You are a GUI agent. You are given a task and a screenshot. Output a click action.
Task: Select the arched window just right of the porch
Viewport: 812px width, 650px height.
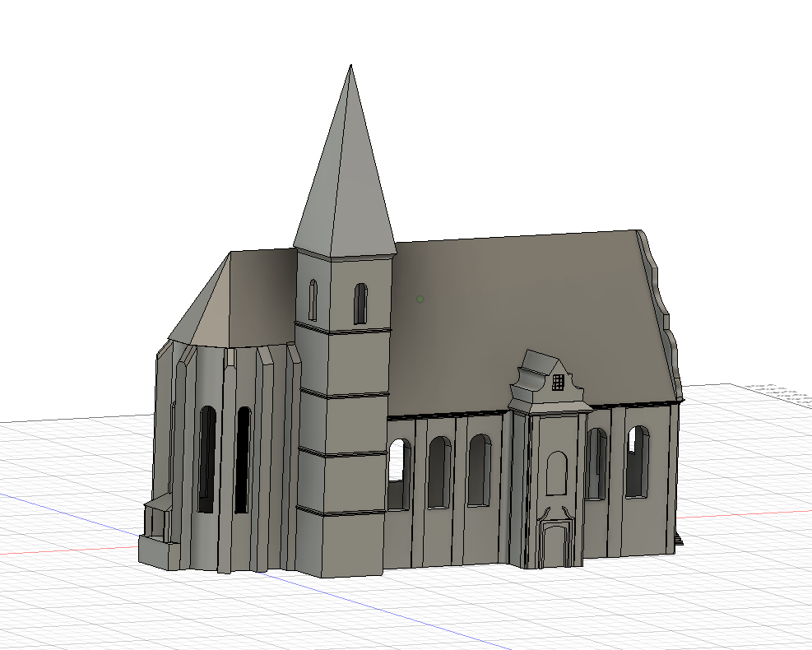pos(596,465)
